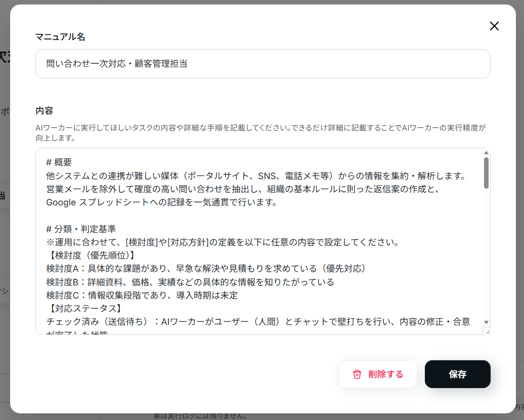This screenshot has width=524, height=420.
Task: Click the scrollbar up arrow in the content area
Action: point(486,153)
